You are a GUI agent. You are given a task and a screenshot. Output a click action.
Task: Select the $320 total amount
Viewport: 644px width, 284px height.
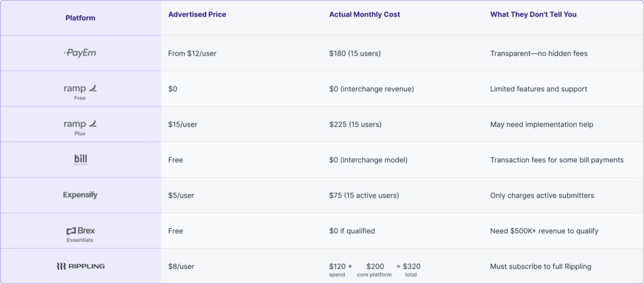pyautogui.click(x=411, y=266)
